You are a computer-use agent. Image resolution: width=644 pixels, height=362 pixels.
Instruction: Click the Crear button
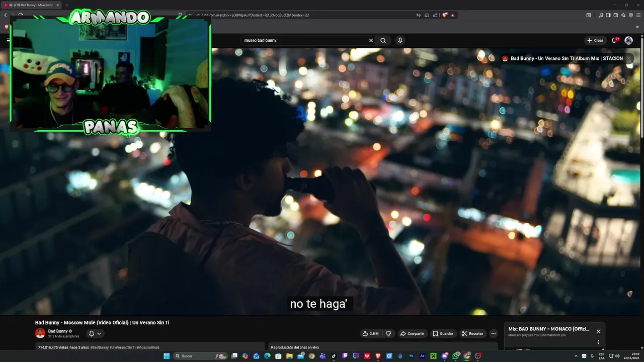(595, 40)
